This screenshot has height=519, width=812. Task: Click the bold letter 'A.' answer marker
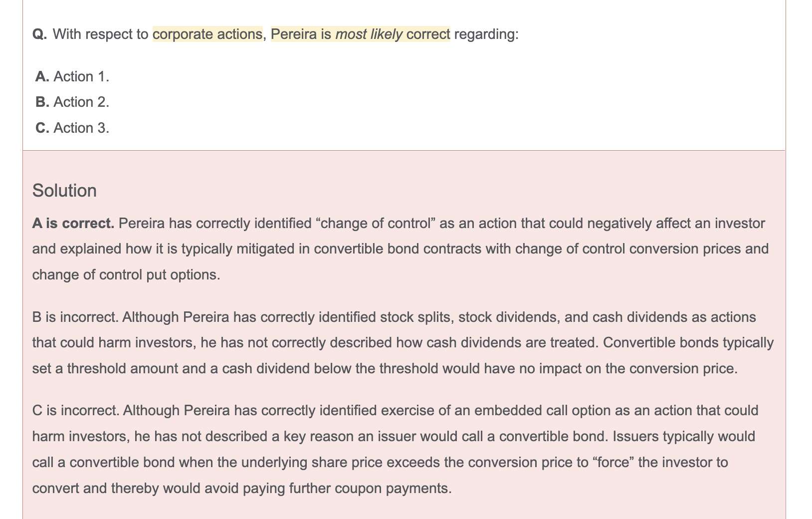coord(42,76)
